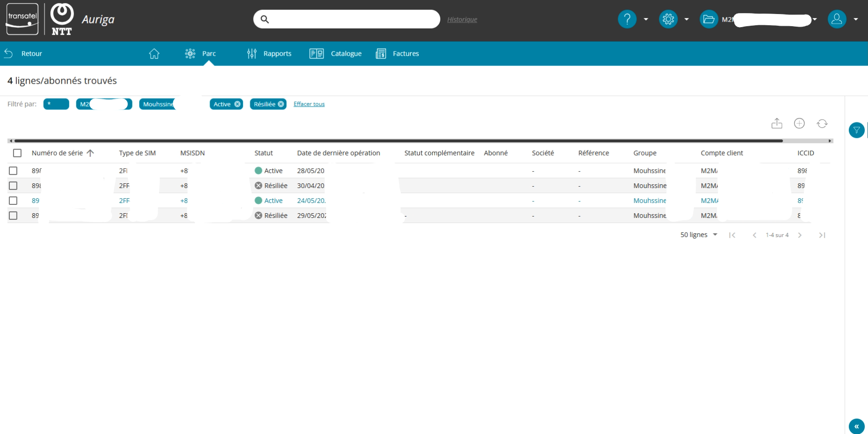This screenshot has height=434, width=868.
Task: Click Résiliée status in 30/04 row
Action: [x=271, y=186]
